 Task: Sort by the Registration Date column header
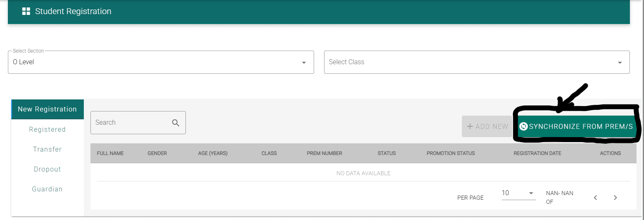point(537,153)
